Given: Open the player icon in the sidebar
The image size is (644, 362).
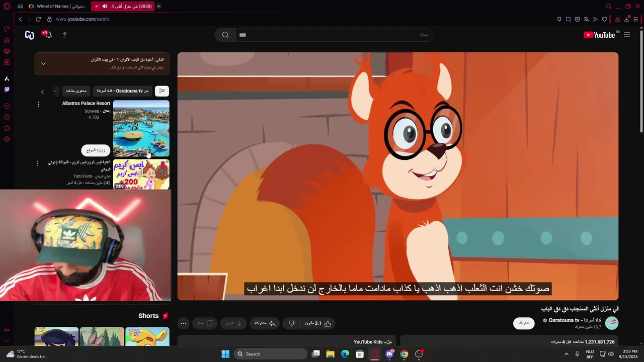Looking at the screenshot, I should [x=7, y=106].
